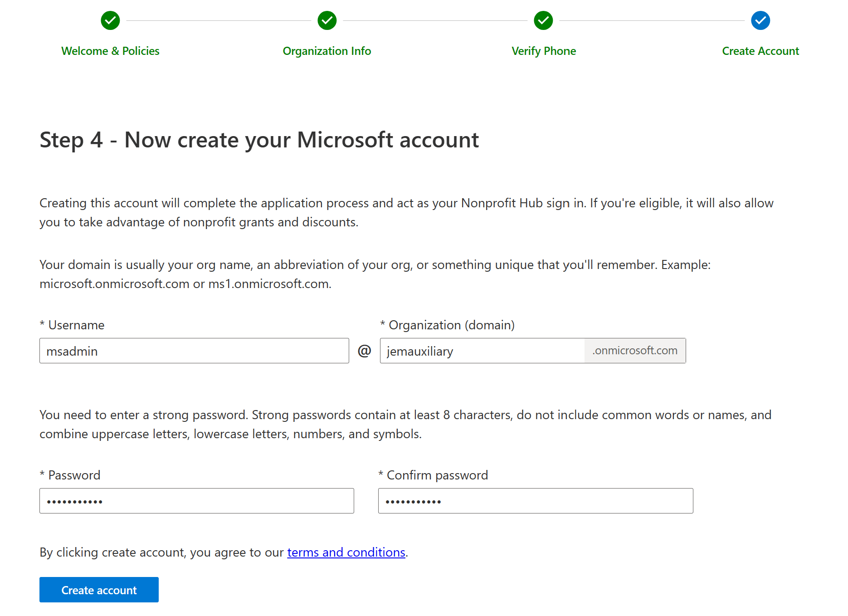This screenshot has height=616, width=848.
Task: Click the '* Confirm password' label
Action: (433, 475)
